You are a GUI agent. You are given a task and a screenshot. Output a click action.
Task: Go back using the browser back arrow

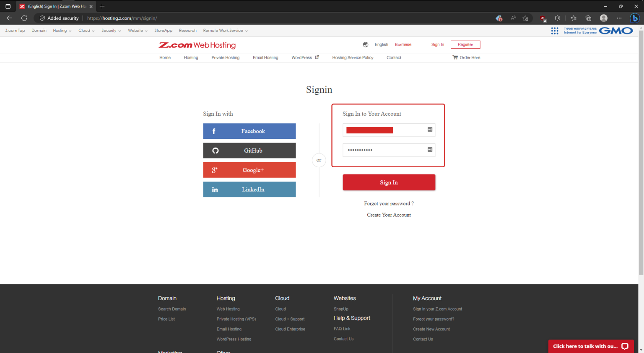pos(9,18)
